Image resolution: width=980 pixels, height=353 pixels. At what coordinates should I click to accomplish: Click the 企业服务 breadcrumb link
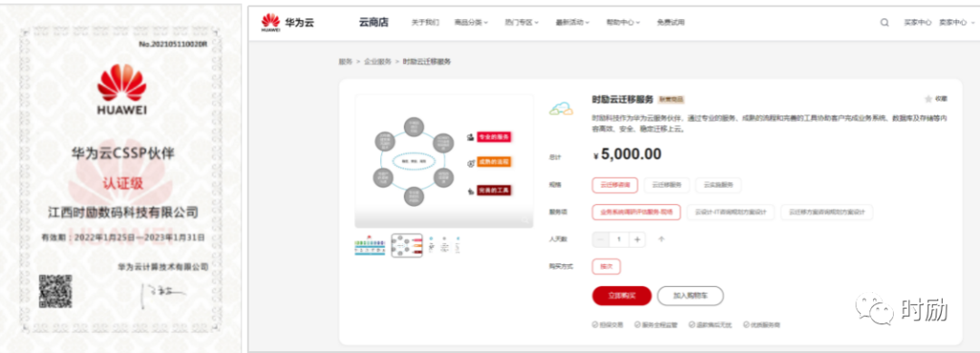coord(377,61)
